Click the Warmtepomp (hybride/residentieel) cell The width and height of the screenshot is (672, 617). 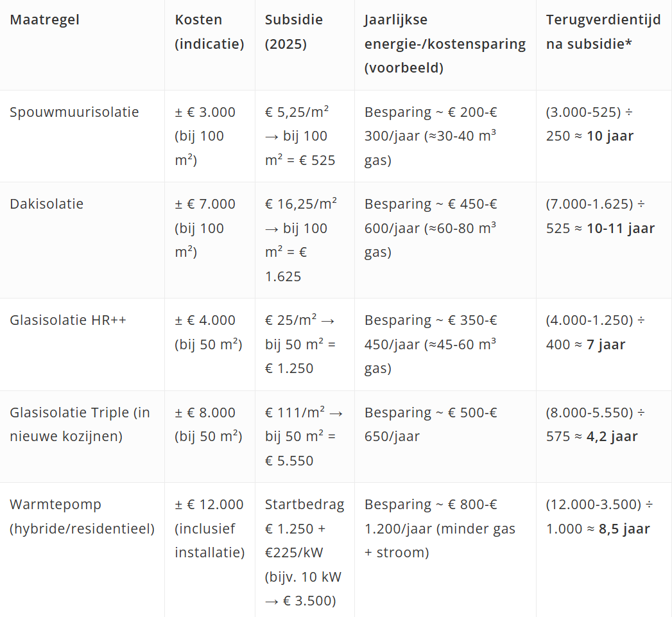[x=82, y=517]
